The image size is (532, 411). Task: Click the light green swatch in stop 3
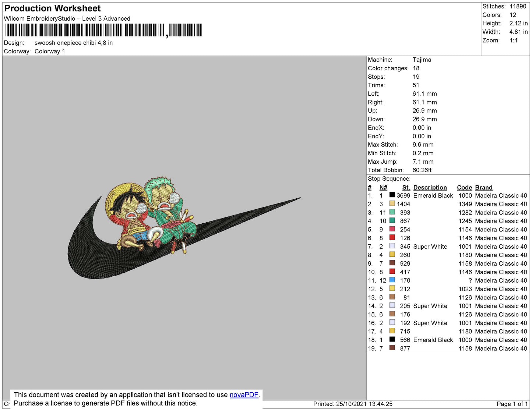392,212
